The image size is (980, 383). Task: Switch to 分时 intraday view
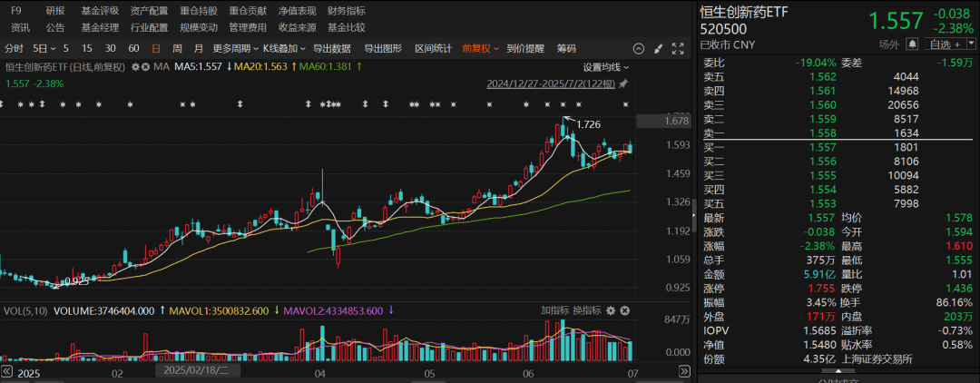coord(14,49)
